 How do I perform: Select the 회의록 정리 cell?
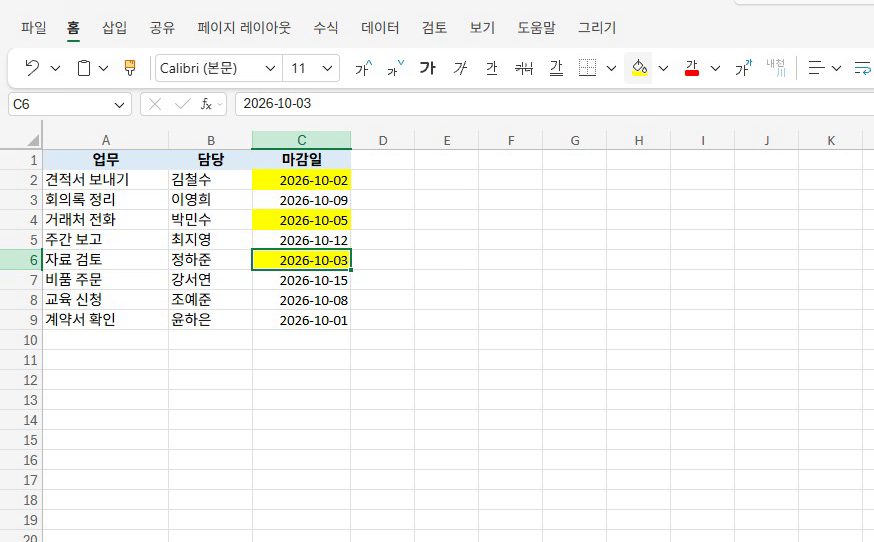[105, 200]
